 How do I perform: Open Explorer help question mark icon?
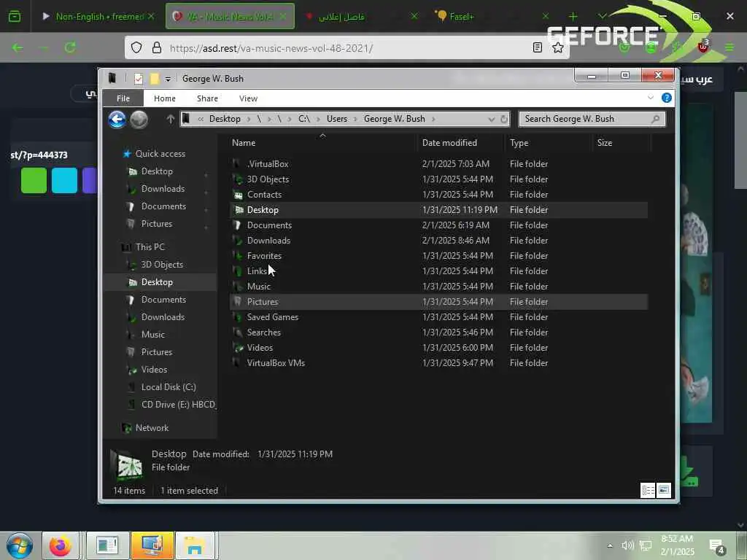[x=667, y=98]
